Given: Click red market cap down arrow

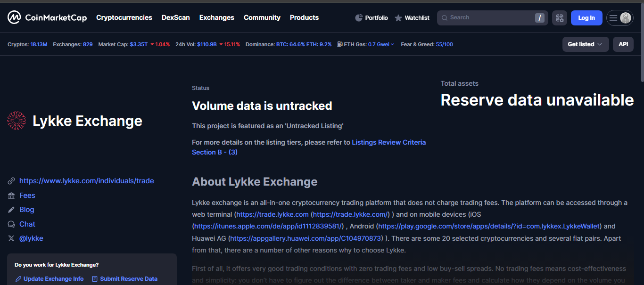Looking at the screenshot, I should 152,44.
